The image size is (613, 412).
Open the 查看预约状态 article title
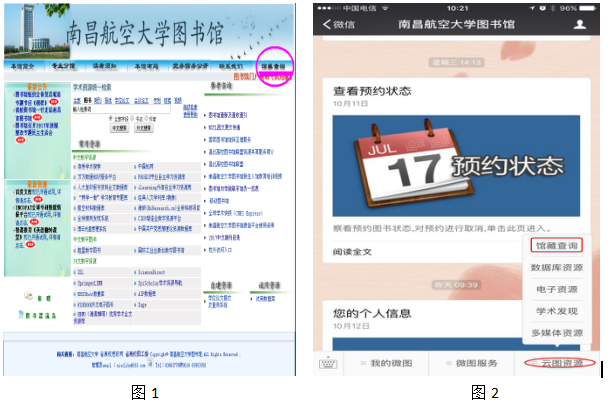[372, 91]
